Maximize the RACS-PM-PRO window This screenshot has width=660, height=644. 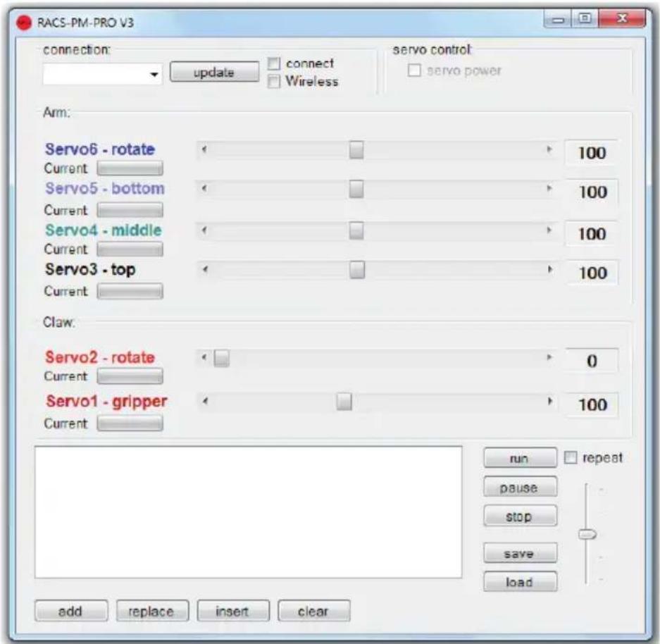point(585,18)
